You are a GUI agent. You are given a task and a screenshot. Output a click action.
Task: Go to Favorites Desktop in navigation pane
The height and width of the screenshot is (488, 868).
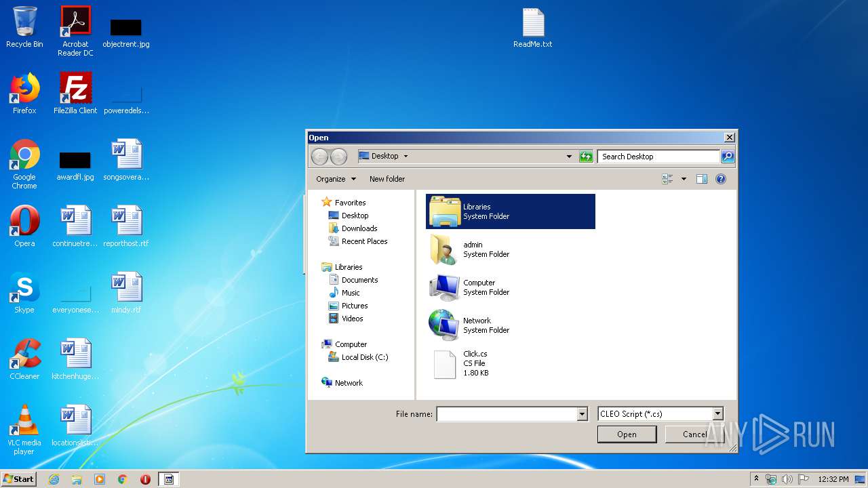(x=349, y=216)
